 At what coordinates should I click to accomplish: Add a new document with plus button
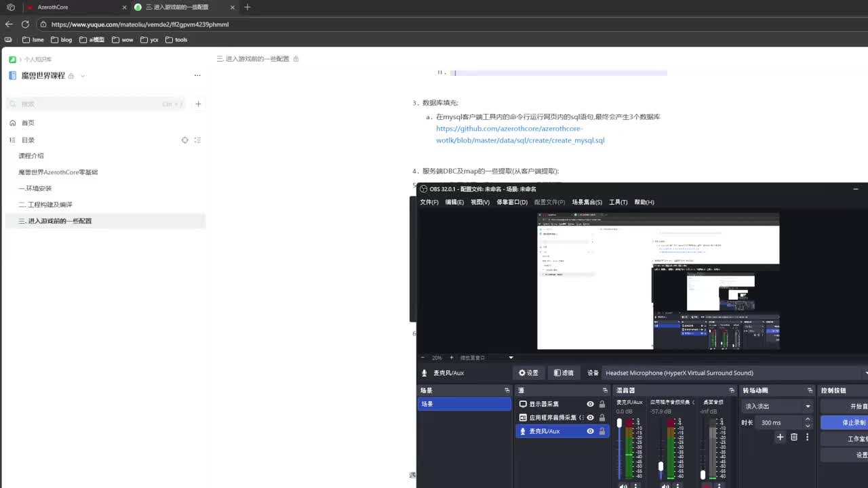click(198, 104)
